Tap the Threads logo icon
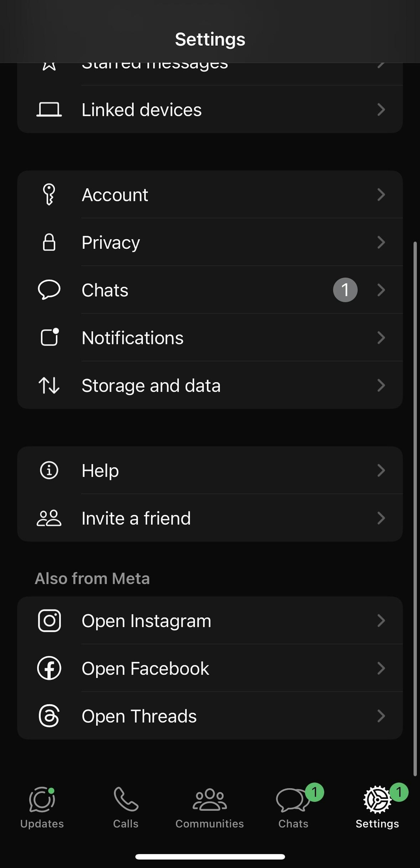The width and height of the screenshot is (420, 868). (49, 716)
